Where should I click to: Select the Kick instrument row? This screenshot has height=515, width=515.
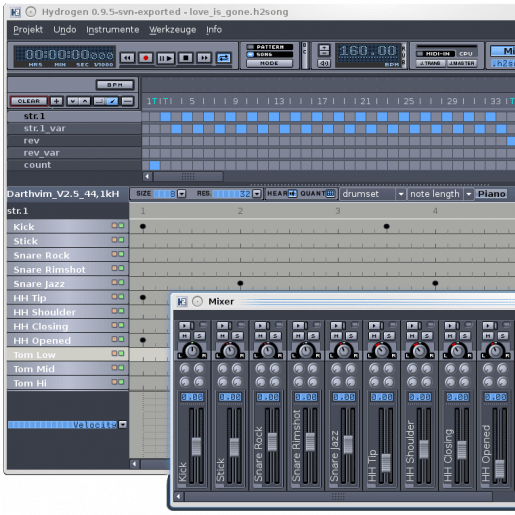(x=68, y=227)
